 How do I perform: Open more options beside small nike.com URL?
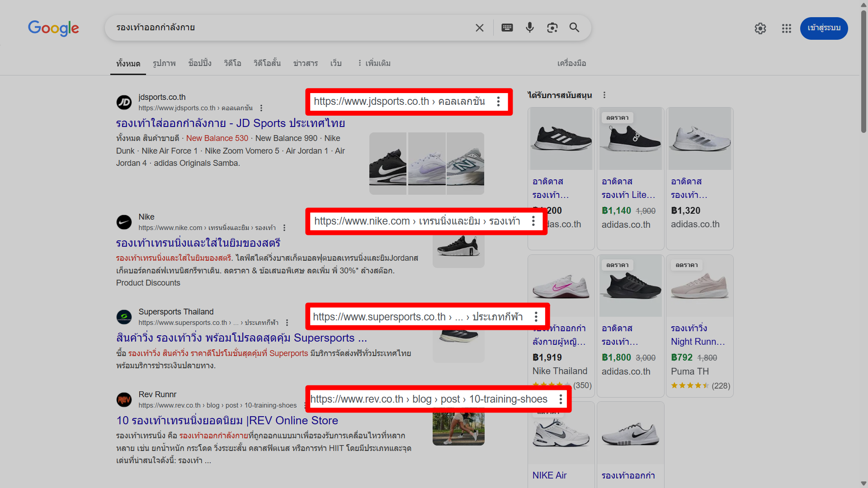[x=284, y=228]
